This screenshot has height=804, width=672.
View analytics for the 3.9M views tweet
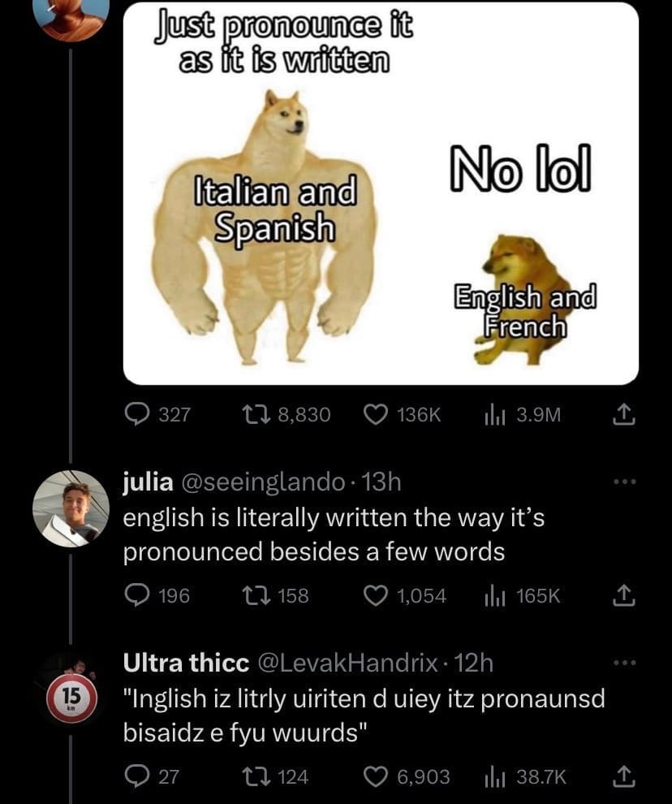point(523,414)
